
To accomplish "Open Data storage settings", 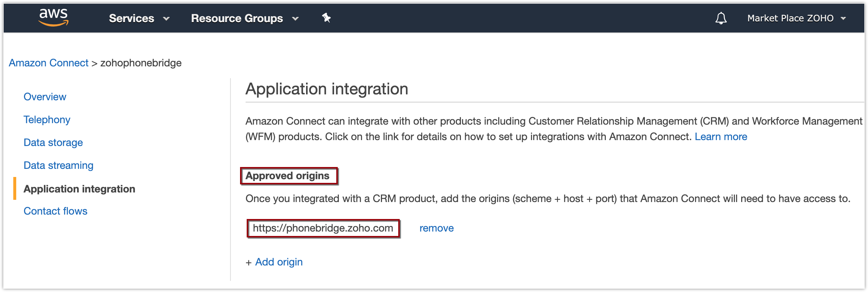I will coord(53,143).
